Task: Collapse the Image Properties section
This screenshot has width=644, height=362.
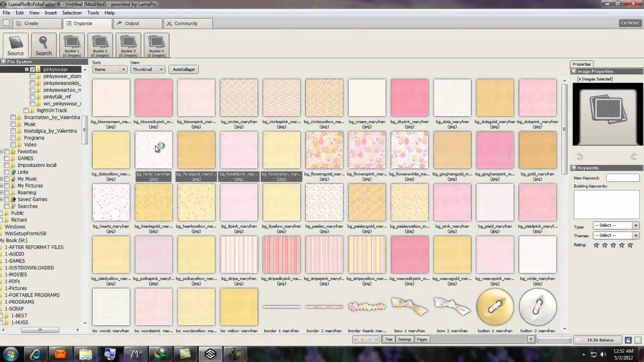Action: (574, 71)
